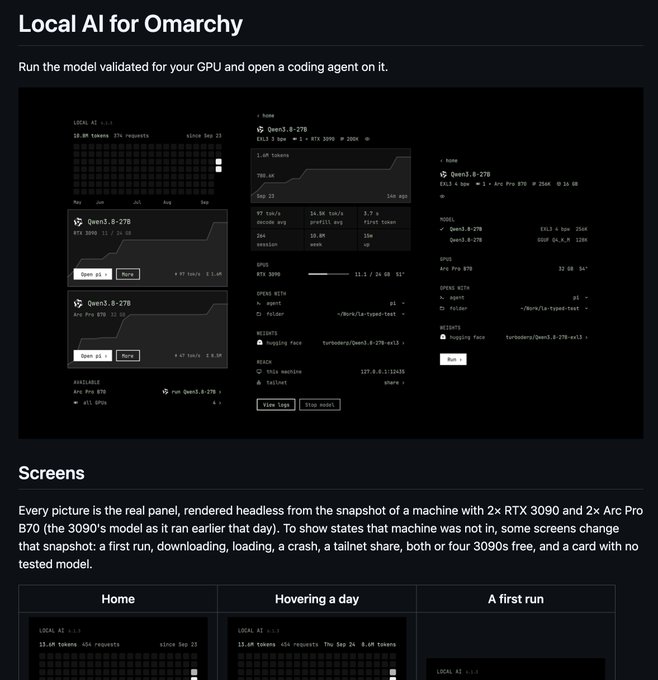Click the GPU chip icon before '1 • Arc Pro B70'
Image resolution: width=658 pixels, height=680 pixels.
coord(478,184)
